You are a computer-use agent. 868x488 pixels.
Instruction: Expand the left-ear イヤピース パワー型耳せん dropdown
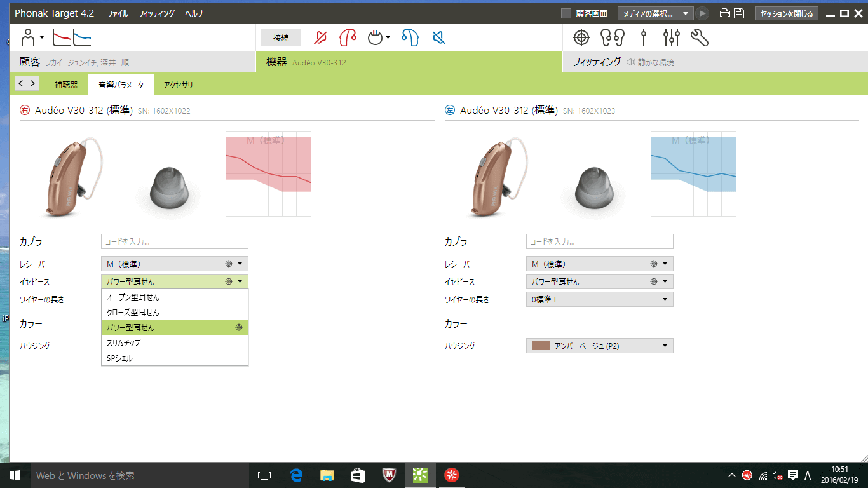tap(599, 281)
